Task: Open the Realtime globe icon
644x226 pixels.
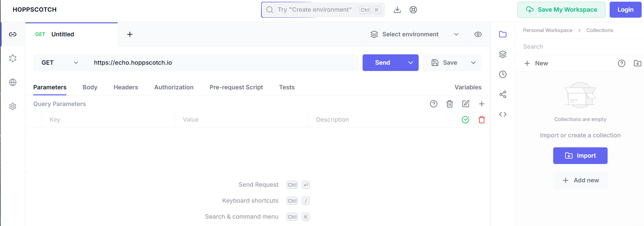Action: [13, 82]
